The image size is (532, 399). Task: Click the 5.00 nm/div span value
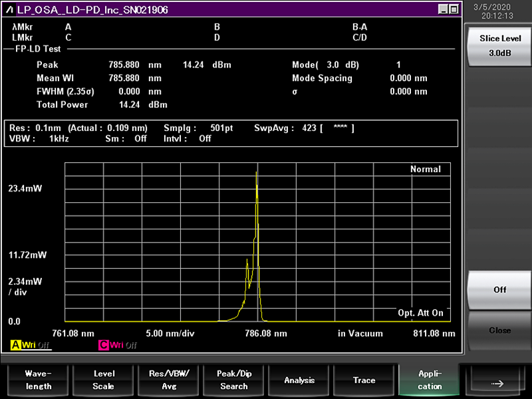coord(169,333)
